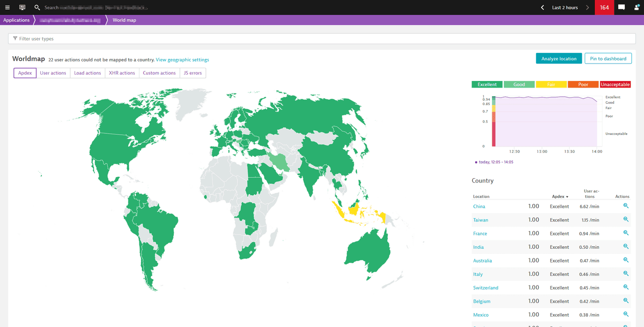Toggle the Unacceptable legend filter
The width and height of the screenshot is (644, 327).
coord(615,84)
